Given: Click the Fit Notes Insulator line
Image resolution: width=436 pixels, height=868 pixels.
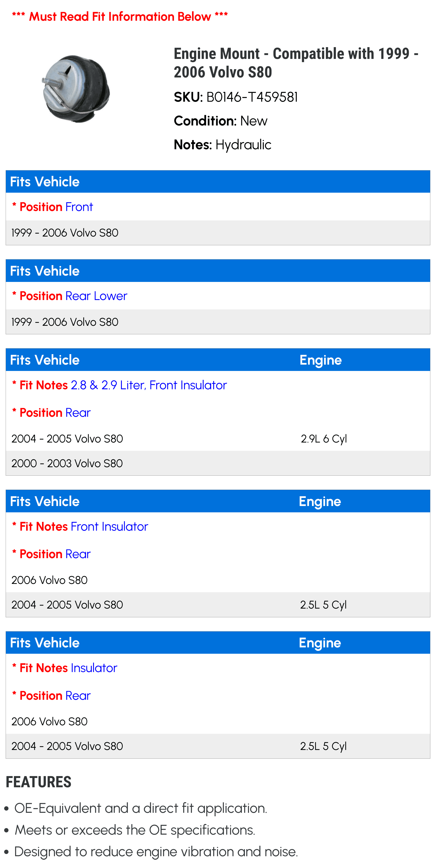Looking at the screenshot, I should coord(64,668).
